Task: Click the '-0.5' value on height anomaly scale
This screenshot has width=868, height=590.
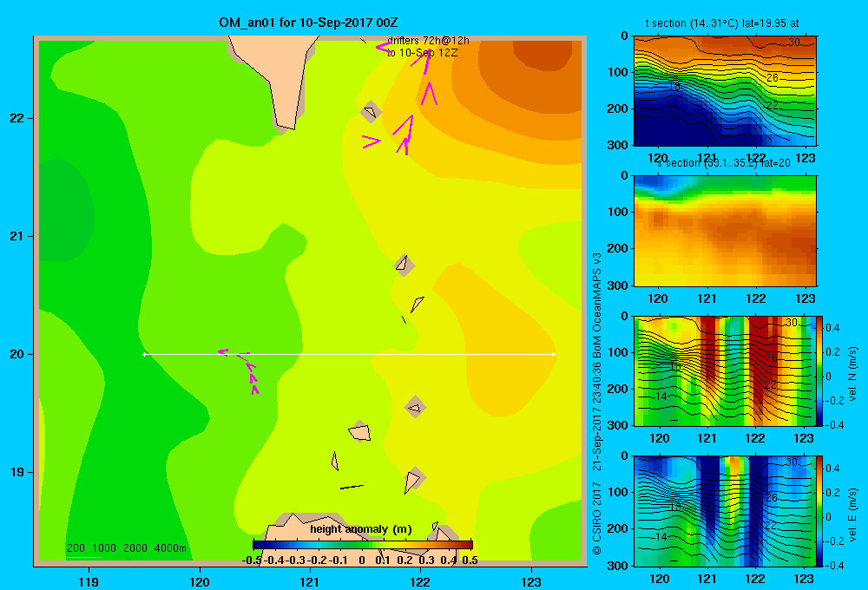Action: pos(252,560)
